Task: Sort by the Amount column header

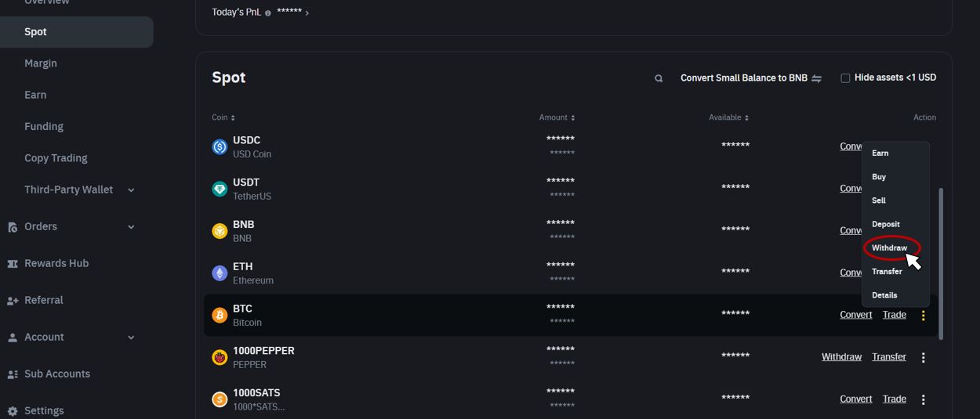Action: click(x=557, y=117)
